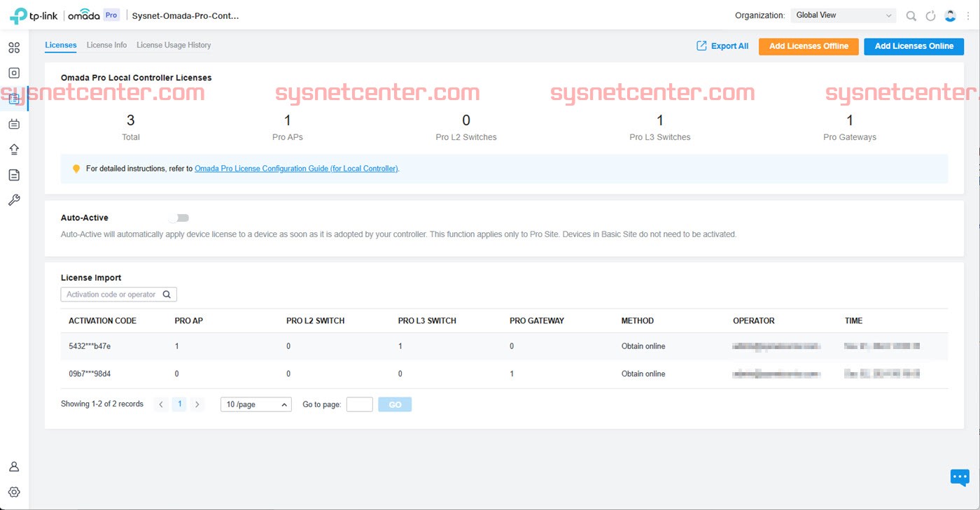This screenshot has height=510, width=980.
Task: Click the Pro L3 Switches summary label
Action: coord(660,137)
